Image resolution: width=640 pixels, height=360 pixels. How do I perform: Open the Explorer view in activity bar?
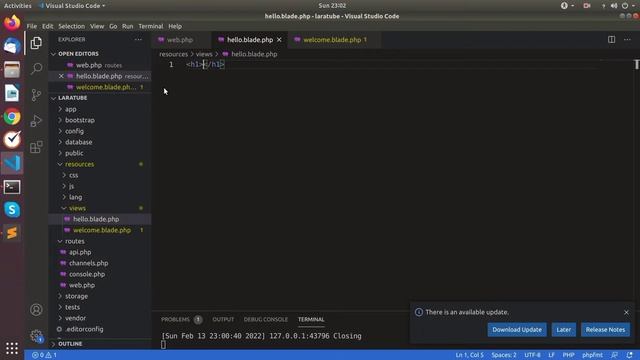[x=36, y=43]
